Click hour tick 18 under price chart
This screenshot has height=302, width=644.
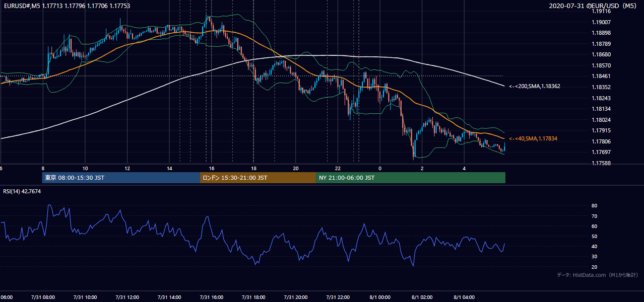253,168
